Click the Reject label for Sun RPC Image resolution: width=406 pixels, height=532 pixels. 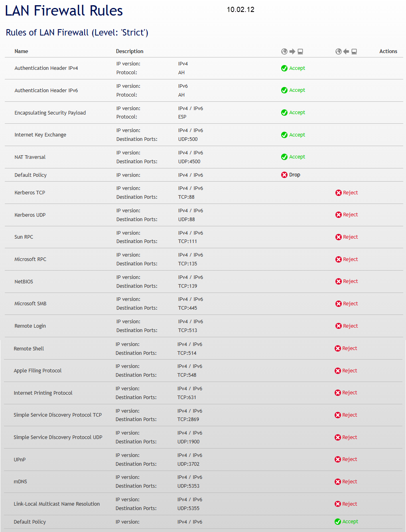click(351, 237)
